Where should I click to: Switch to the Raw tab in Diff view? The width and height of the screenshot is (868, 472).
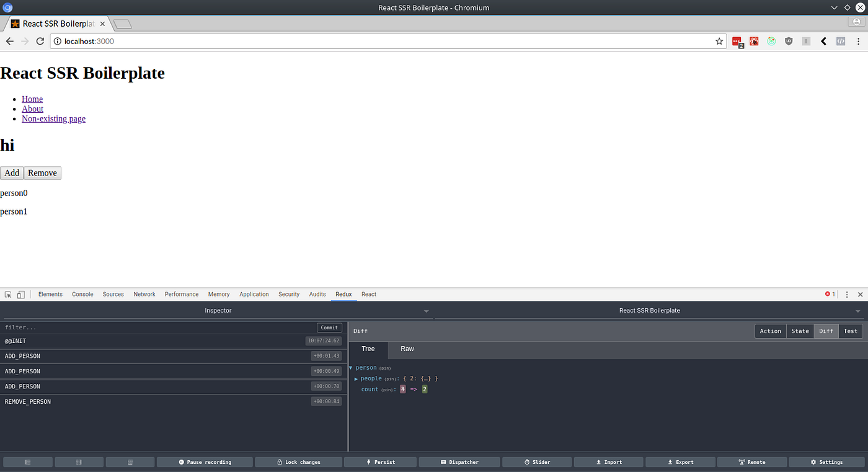[x=407, y=349]
